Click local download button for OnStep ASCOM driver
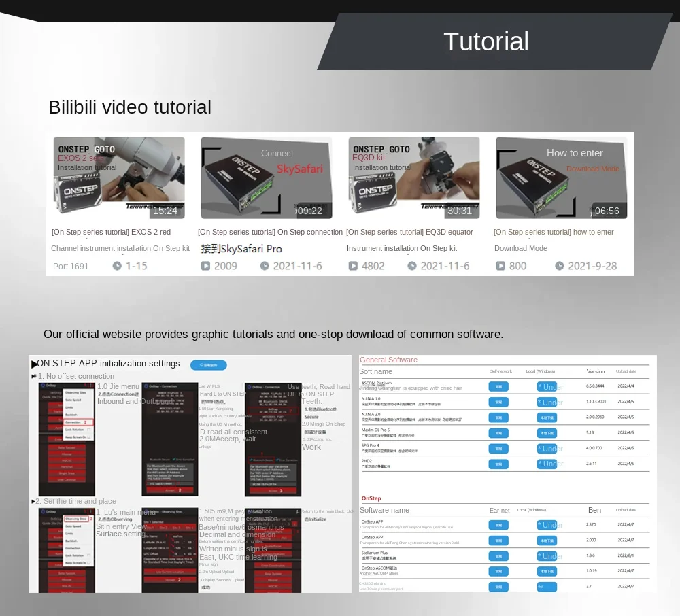This screenshot has height=616, width=680. pyautogui.click(x=547, y=572)
